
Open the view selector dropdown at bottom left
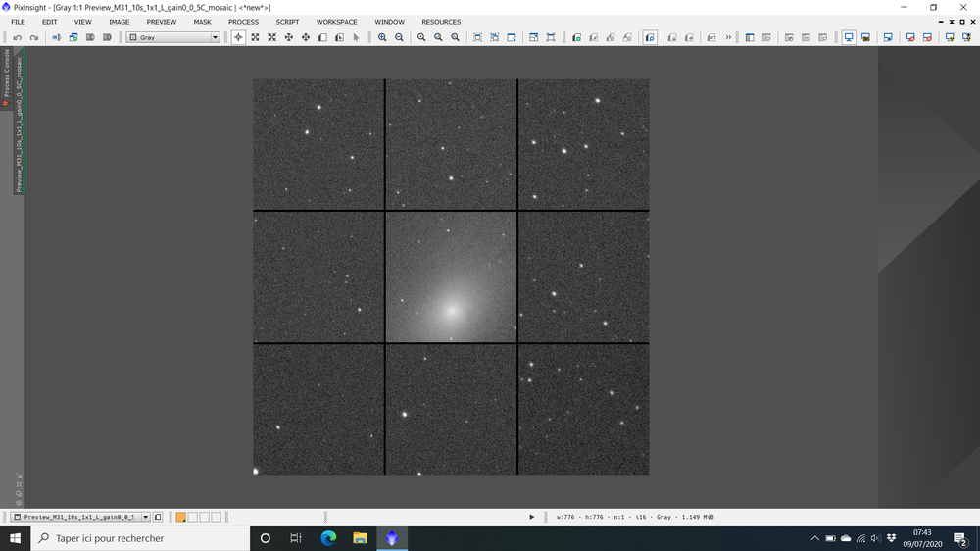(x=146, y=517)
